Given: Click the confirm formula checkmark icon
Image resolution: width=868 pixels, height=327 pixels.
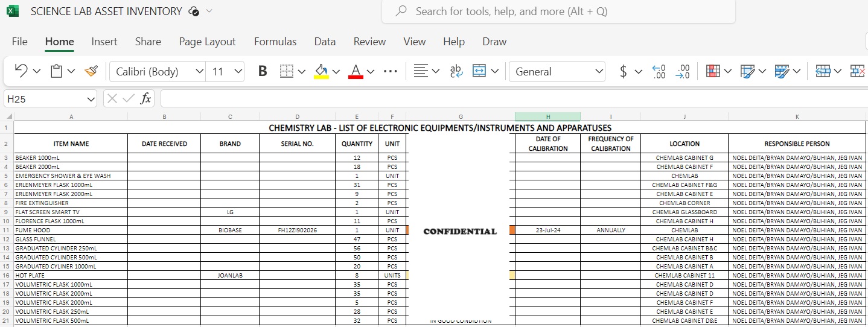Looking at the screenshot, I should pos(128,98).
